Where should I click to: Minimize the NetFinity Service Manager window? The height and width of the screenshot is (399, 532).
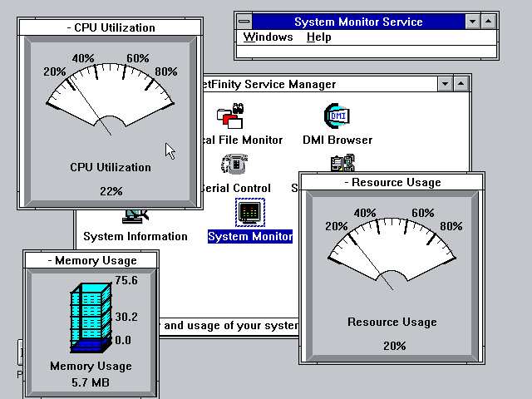pyautogui.click(x=445, y=84)
